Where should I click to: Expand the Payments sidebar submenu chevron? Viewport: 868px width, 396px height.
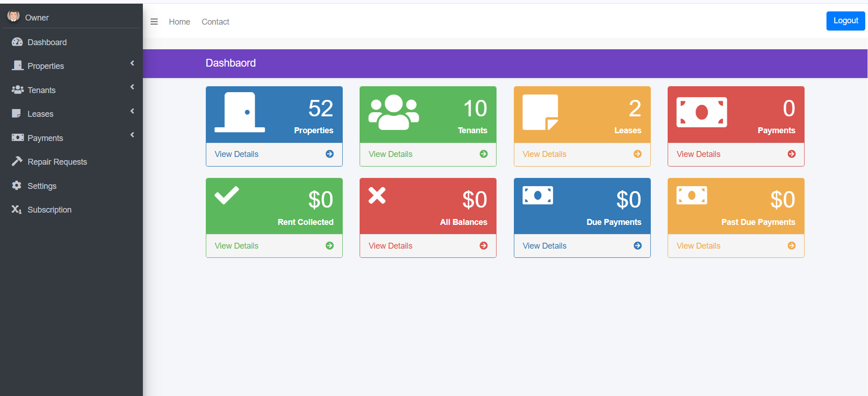132,135
